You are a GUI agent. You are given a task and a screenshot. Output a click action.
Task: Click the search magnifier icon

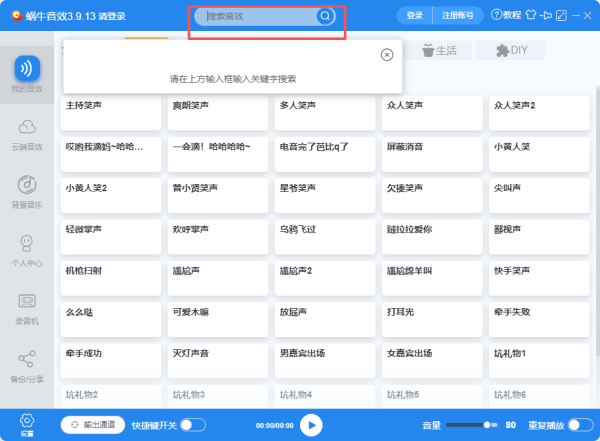[x=325, y=16]
